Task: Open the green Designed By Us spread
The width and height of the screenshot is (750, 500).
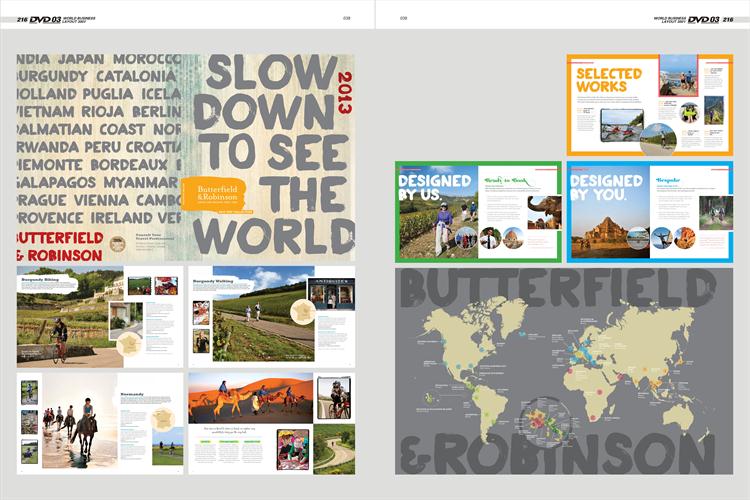Action: [478, 212]
